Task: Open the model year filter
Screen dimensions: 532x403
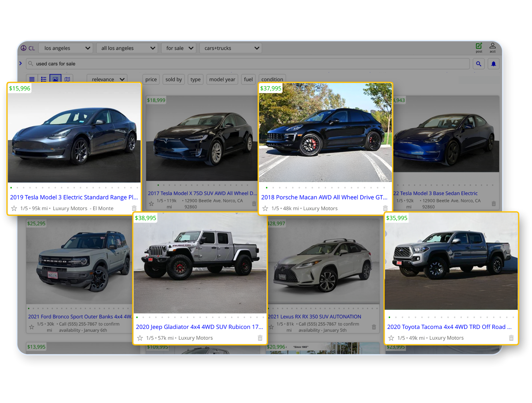Action: click(x=222, y=79)
